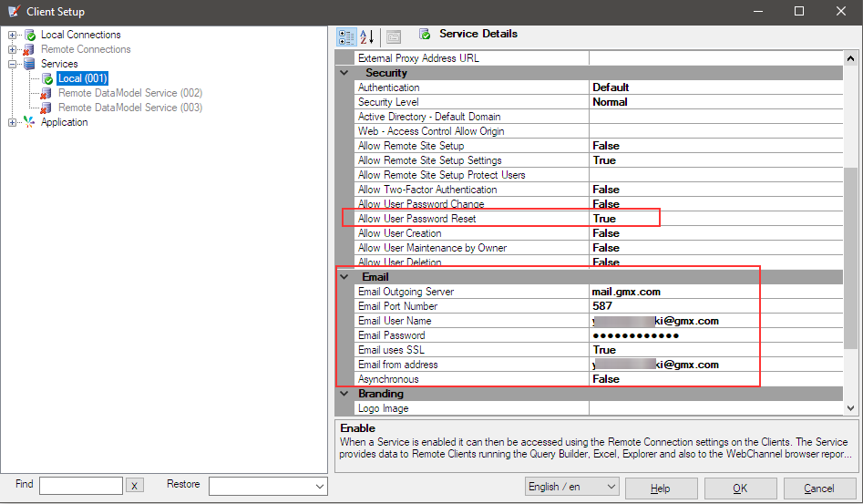Click the Client Setup title bar icon

(15, 11)
